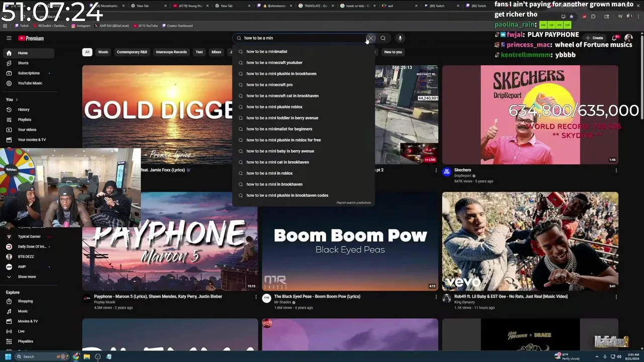Image resolution: width=644 pixels, height=362 pixels.
Task: Start voice search with microphone icon
Action: [400, 38]
